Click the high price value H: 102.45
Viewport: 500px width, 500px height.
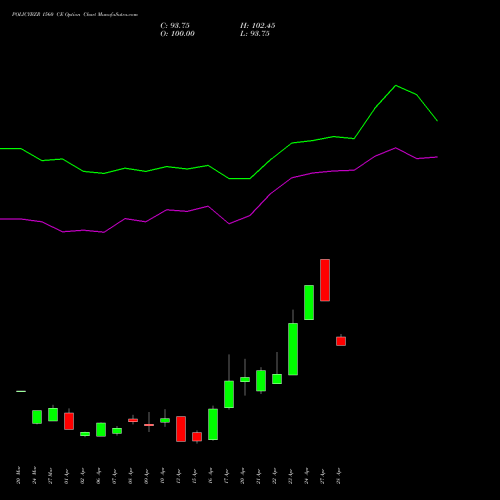(258, 26)
